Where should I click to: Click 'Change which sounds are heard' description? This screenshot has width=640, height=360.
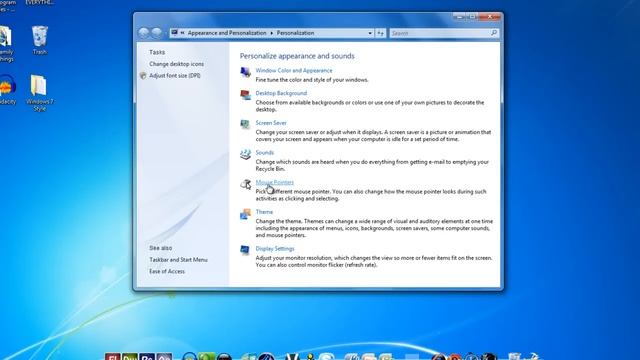pos(372,165)
